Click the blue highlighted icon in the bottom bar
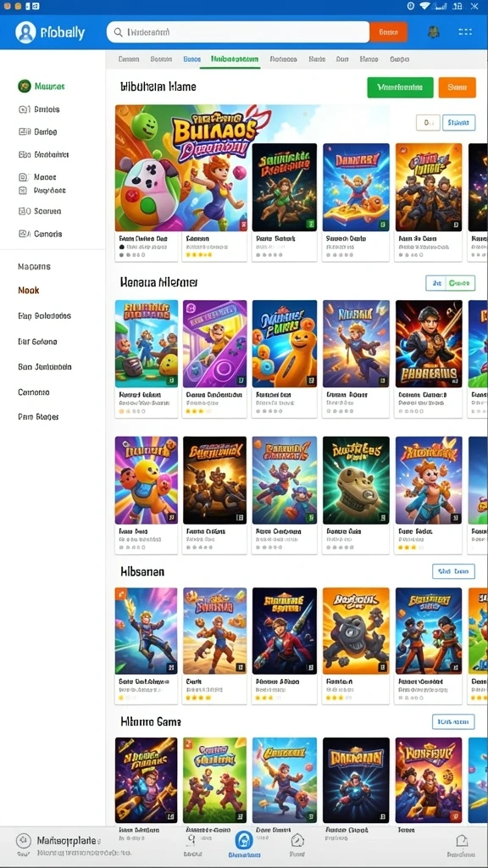 (244, 840)
